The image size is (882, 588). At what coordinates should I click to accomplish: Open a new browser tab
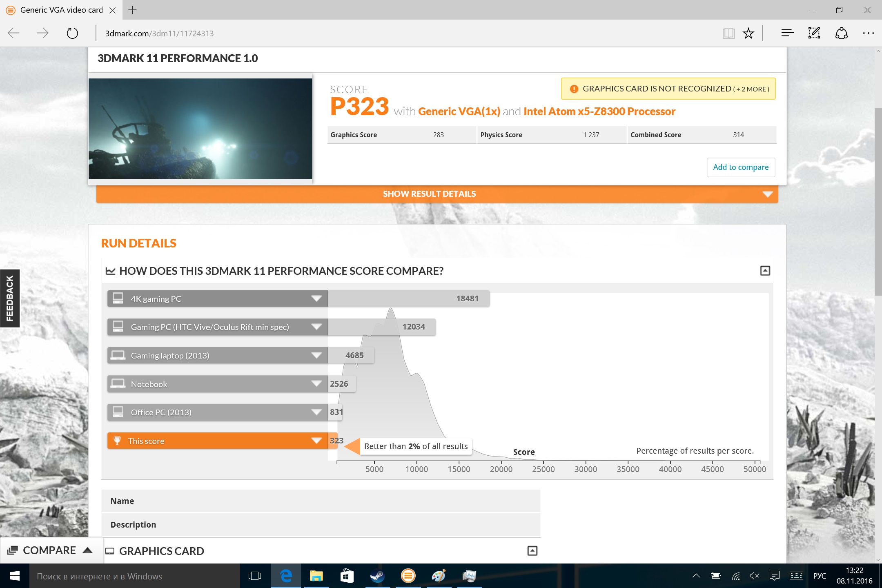pos(132,10)
